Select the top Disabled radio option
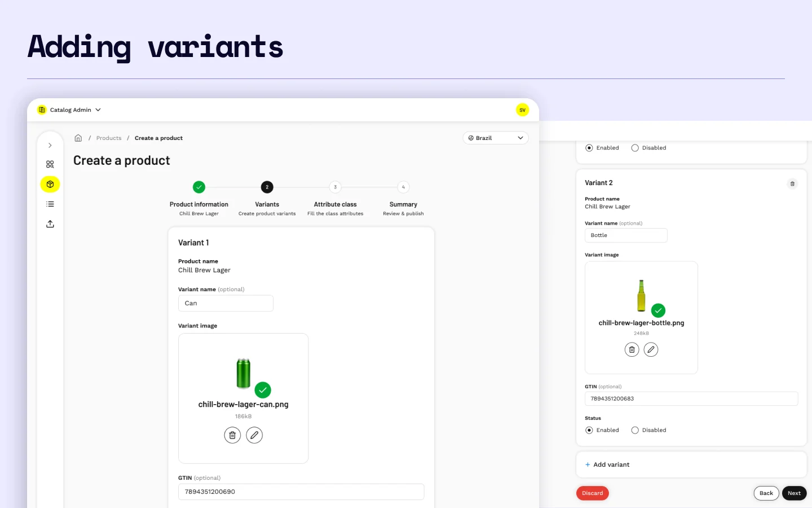Screen dimensions: 812x508 [x=635, y=148]
